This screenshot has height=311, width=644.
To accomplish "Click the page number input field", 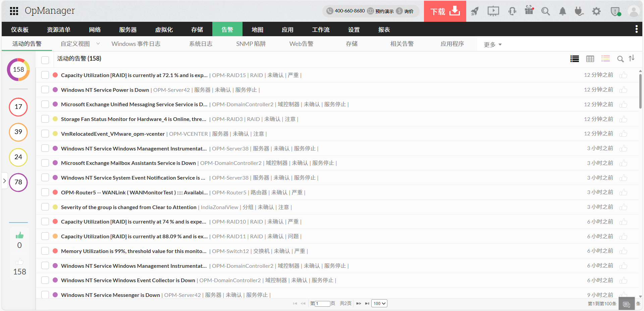I will [x=322, y=304].
